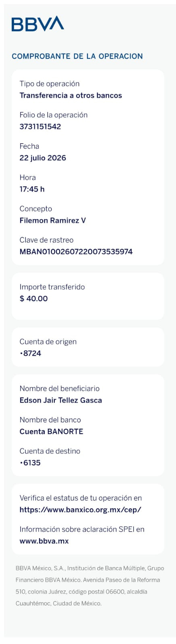Click the Cuenta de origen label
Image resolution: width=176 pixels, height=644 pixels.
pos(48,342)
